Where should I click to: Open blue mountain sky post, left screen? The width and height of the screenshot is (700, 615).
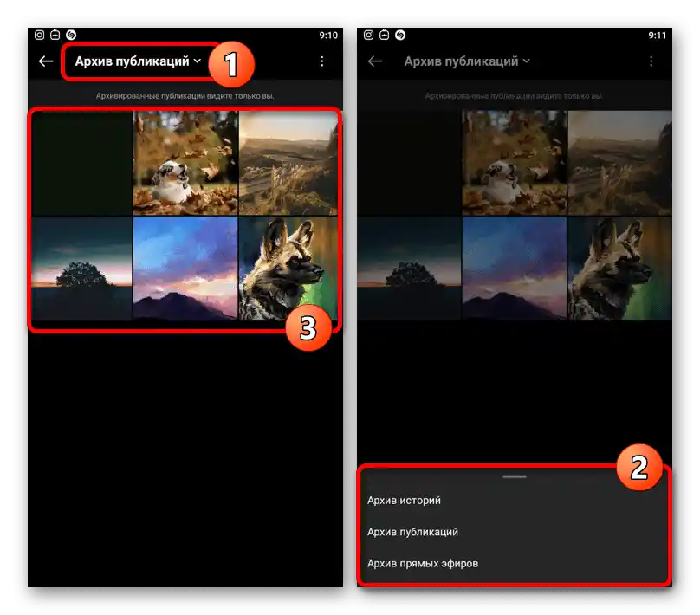coord(185,269)
